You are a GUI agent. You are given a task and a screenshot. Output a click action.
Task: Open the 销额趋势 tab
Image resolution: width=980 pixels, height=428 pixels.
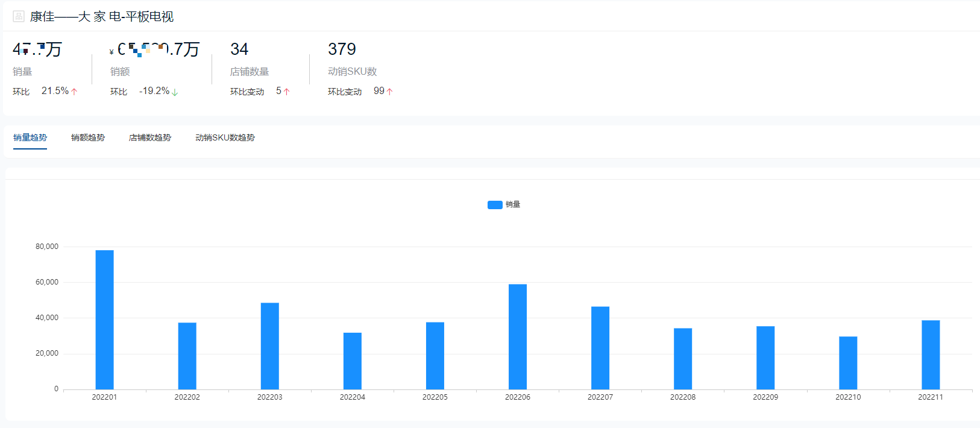[88, 137]
